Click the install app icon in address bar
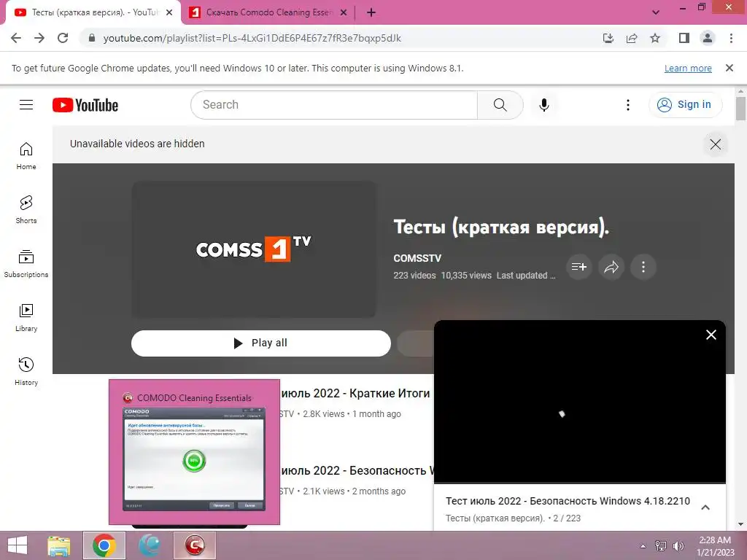The width and height of the screenshot is (747, 560). coord(608,38)
